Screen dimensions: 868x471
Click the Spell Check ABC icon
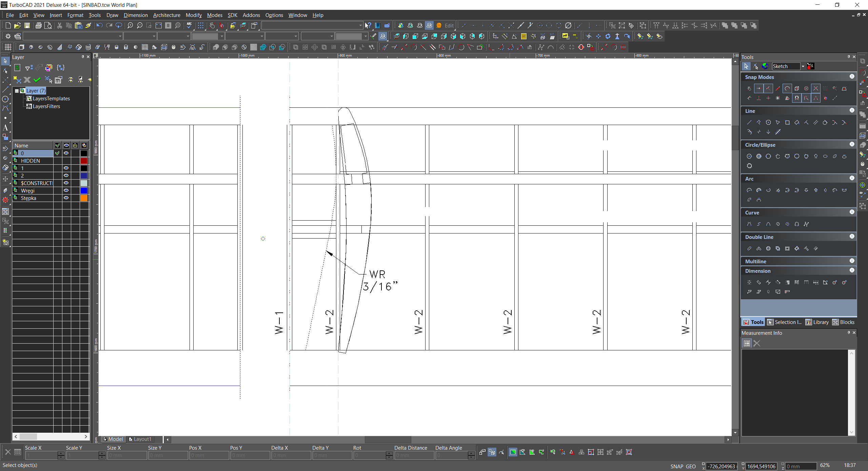pyautogui.click(x=189, y=25)
